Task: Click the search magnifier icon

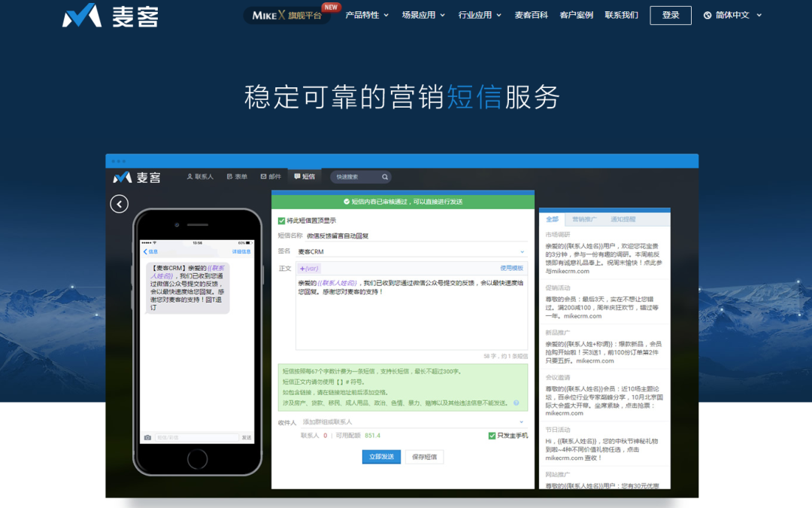Action: [x=385, y=177]
